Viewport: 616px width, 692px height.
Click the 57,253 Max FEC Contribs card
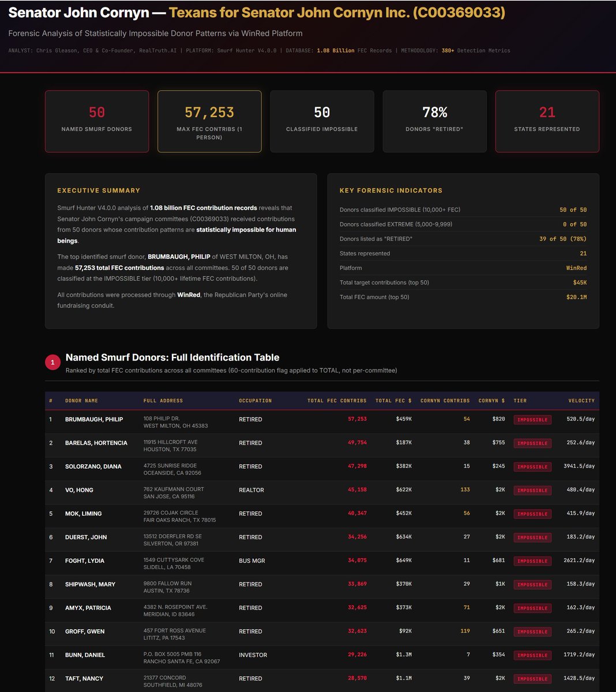[x=209, y=121]
